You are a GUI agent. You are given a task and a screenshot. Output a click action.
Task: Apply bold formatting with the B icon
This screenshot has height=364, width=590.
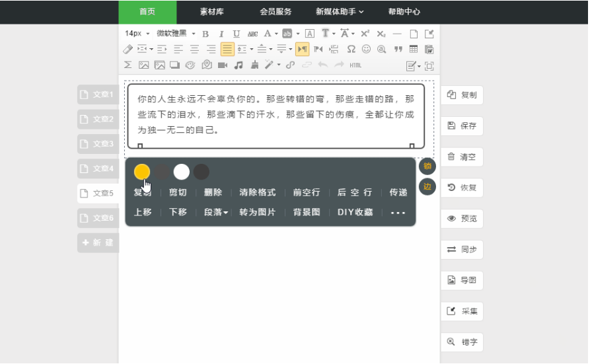pos(205,34)
